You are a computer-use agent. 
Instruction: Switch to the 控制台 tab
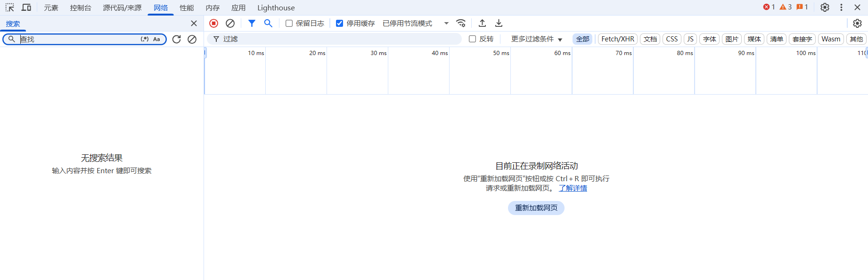click(x=81, y=8)
